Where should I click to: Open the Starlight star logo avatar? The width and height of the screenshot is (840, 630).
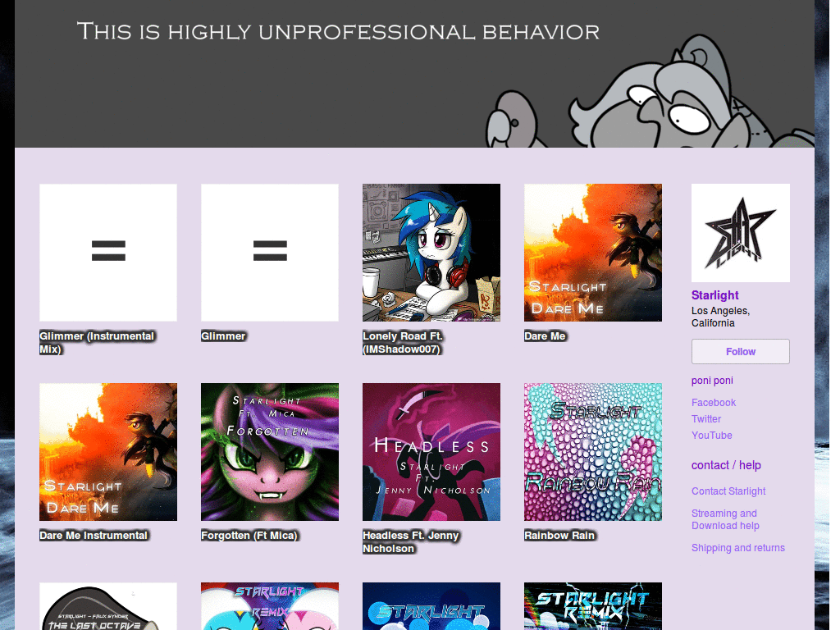(x=740, y=232)
